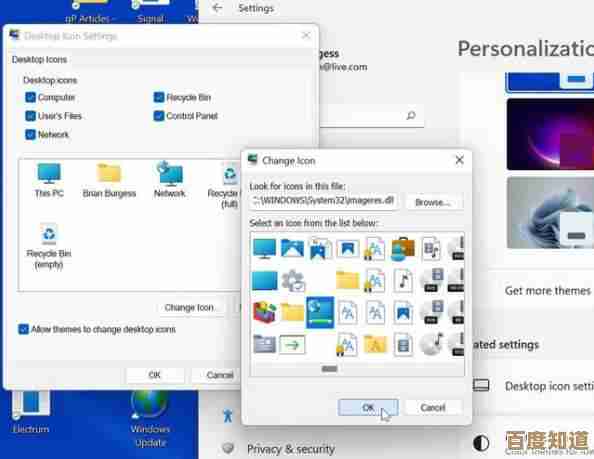This screenshot has width=594, height=459.
Task: Confirm with OK in Change Icon dialog
Action: (368, 407)
